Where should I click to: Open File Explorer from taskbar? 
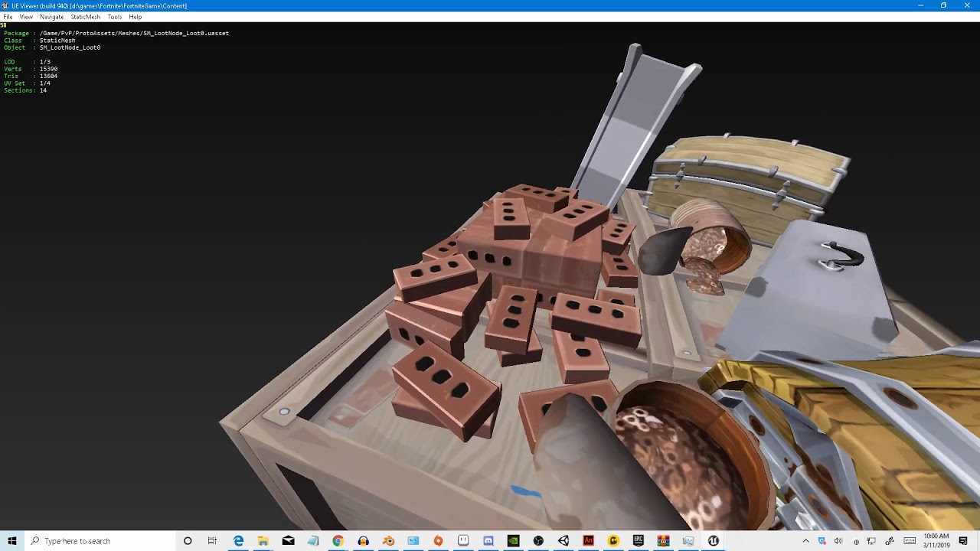tap(263, 541)
